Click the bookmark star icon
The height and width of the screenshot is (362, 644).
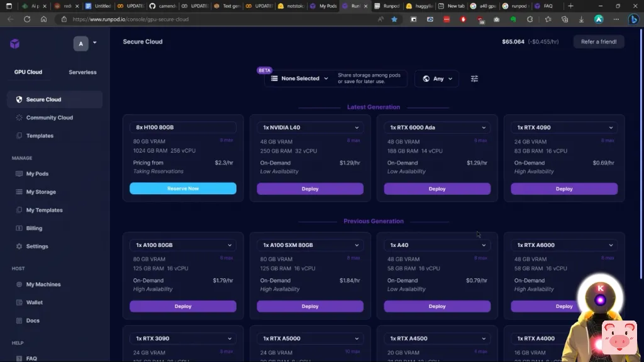point(394,19)
